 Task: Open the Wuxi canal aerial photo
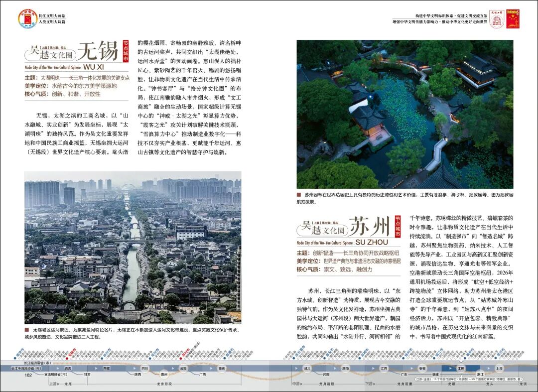[133, 248]
